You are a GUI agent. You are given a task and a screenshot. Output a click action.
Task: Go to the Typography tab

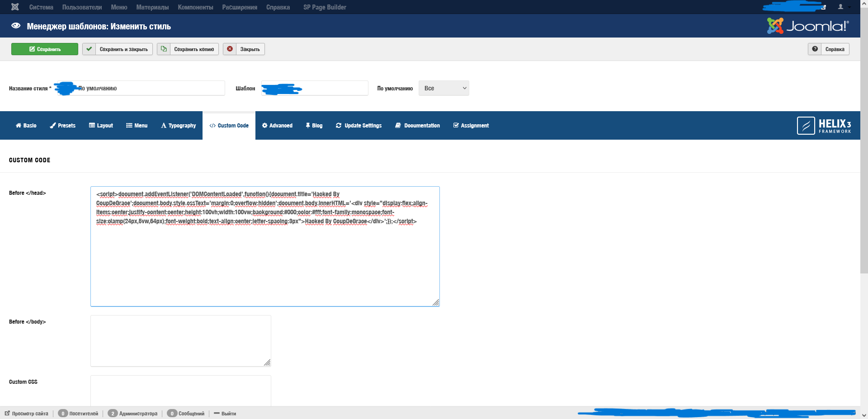[179, 126]
